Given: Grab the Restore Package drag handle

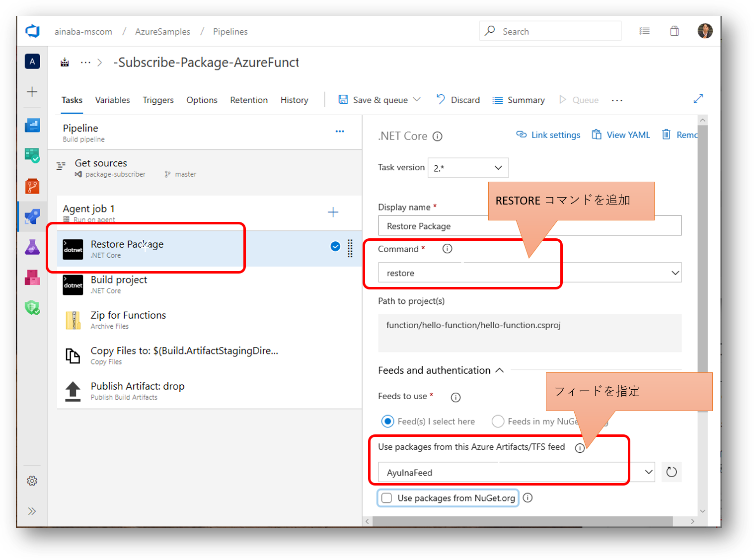Looking at the screenshot, I should tap(350, 248).
